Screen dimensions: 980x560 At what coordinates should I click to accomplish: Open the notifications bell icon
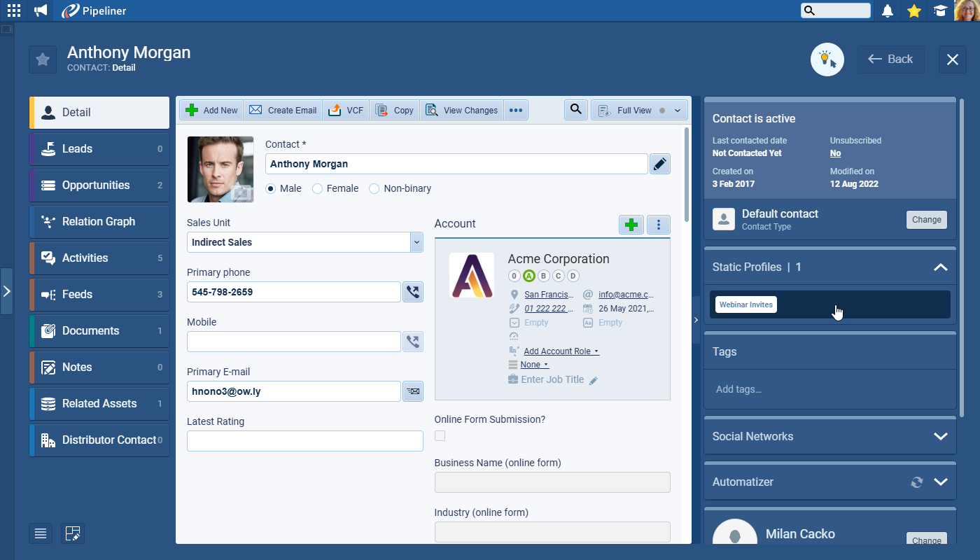tap(888, 10)
